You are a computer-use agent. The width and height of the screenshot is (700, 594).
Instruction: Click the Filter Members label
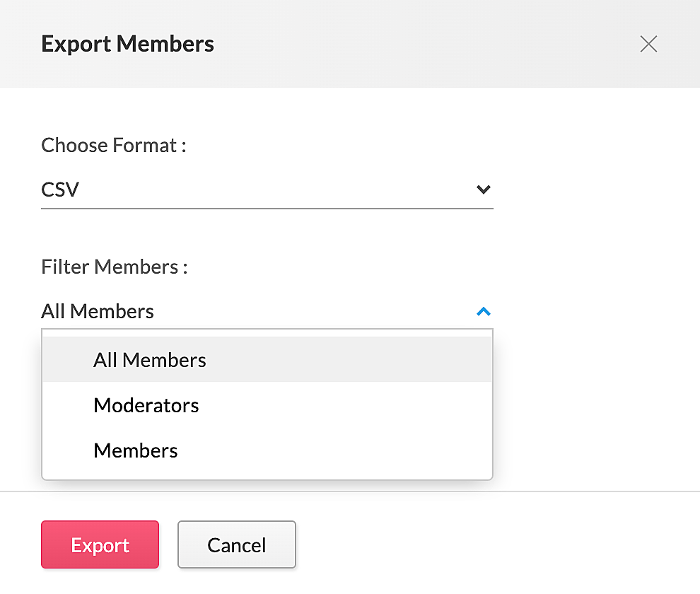[x=115, y=267]
